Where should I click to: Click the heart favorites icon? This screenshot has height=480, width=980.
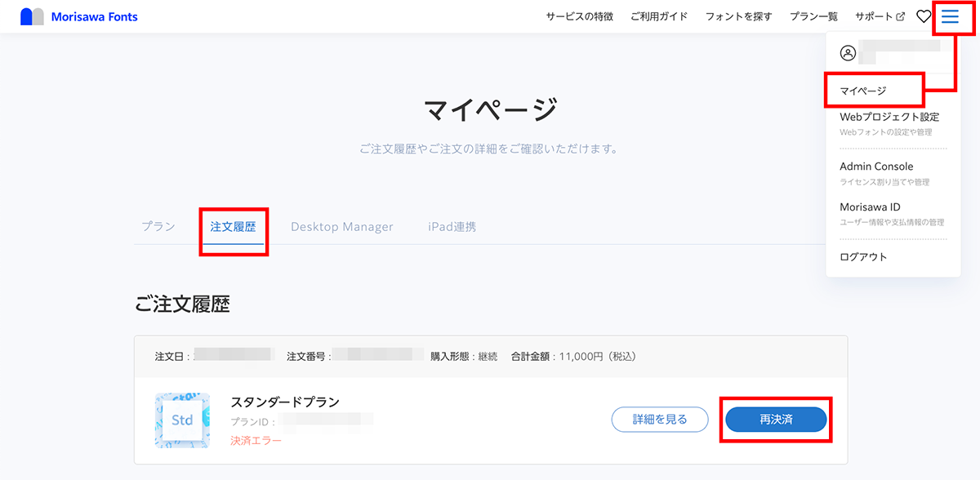pos(924,16)
